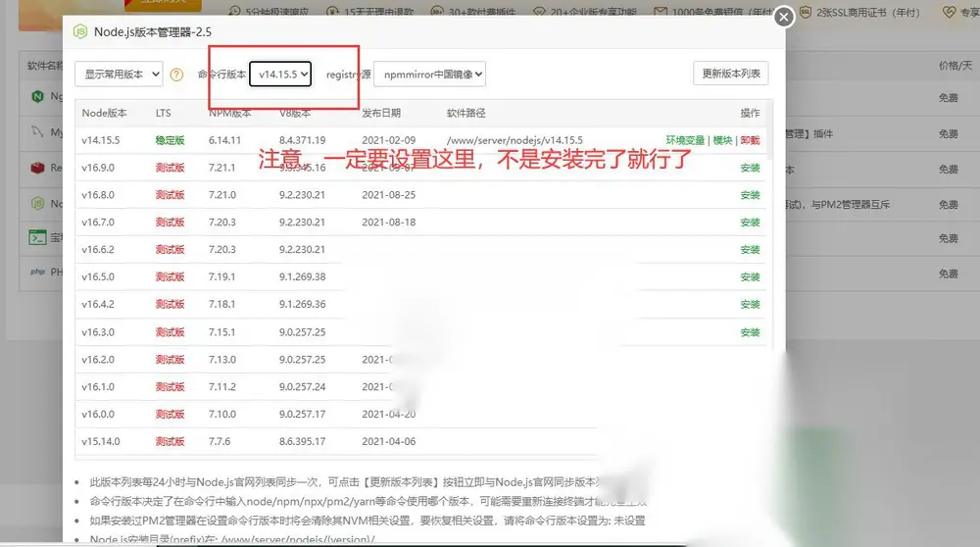Viewport: 980px width, 547px height.
Task: Click 安装 for v16.6.2
Action: [750, 249]
